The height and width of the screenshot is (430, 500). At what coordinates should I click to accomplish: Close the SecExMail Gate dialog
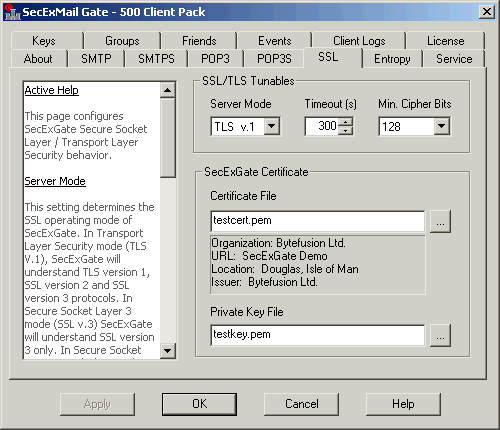tap(487, 12)
